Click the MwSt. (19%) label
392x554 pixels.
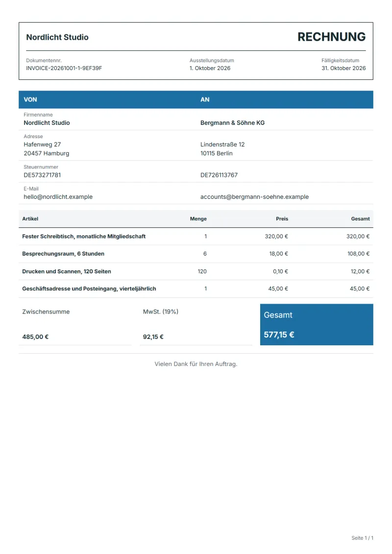(x=161, y=312)
